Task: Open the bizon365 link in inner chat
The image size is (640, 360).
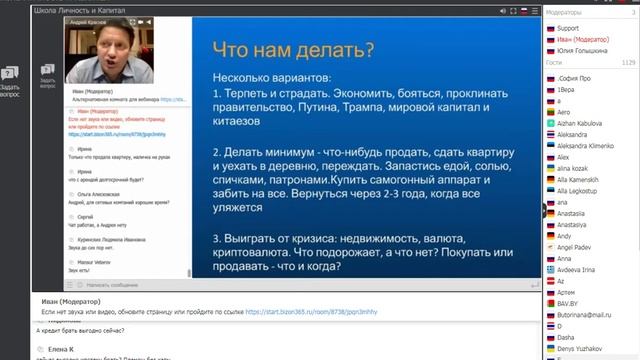Action: pyautogui.click(x=117, y=134)
